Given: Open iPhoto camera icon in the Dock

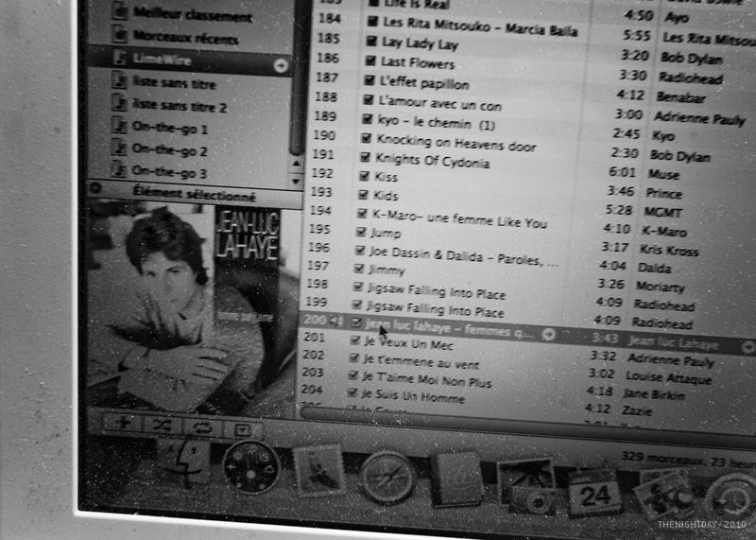Looking at the screenshot, I should (526, 486).
